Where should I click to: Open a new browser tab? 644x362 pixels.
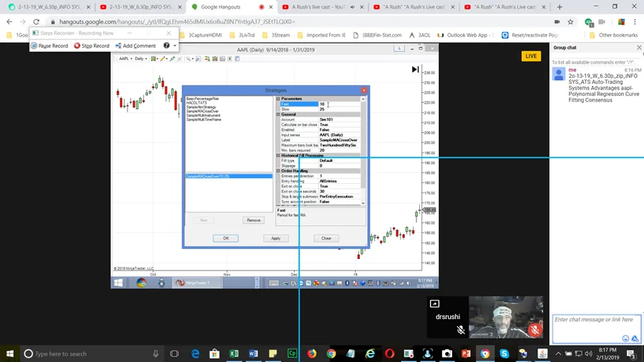click(560, 7)
